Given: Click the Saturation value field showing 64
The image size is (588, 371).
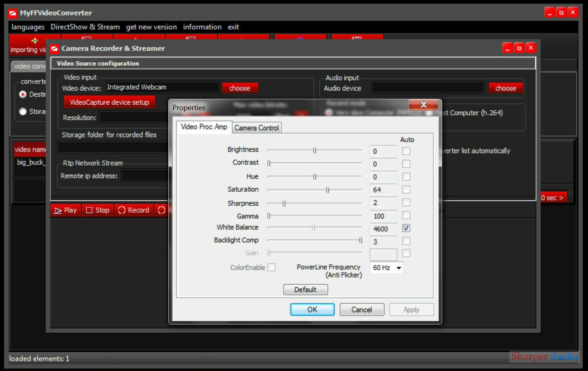Looking at the screenshot, I should (x=383, y=190).
